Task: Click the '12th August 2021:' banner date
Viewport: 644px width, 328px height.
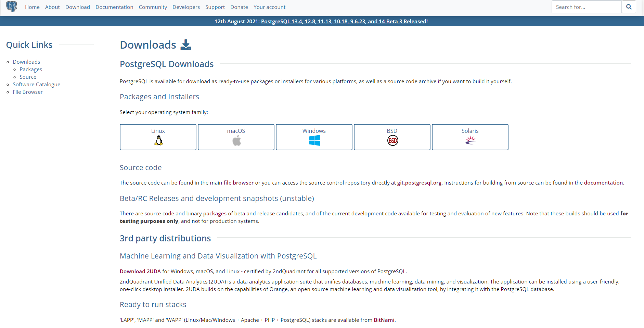Action: coord(237,21)
